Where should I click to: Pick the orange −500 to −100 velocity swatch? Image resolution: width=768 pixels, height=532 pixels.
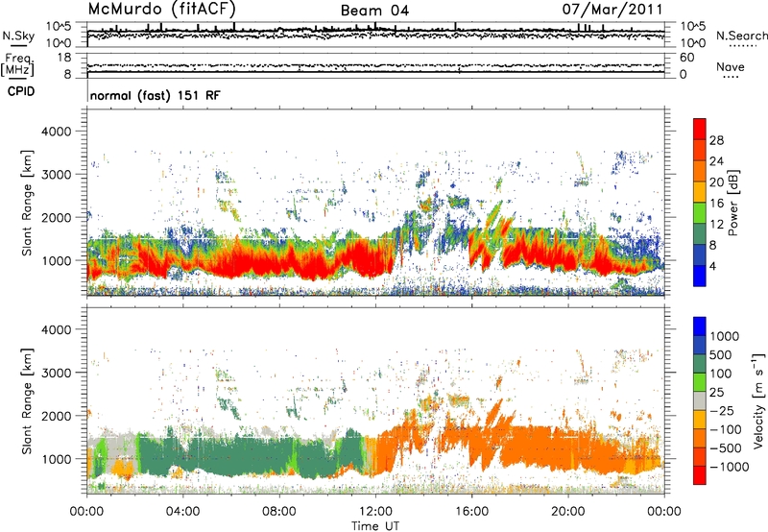pyautogui.click(x=700, y=439)
